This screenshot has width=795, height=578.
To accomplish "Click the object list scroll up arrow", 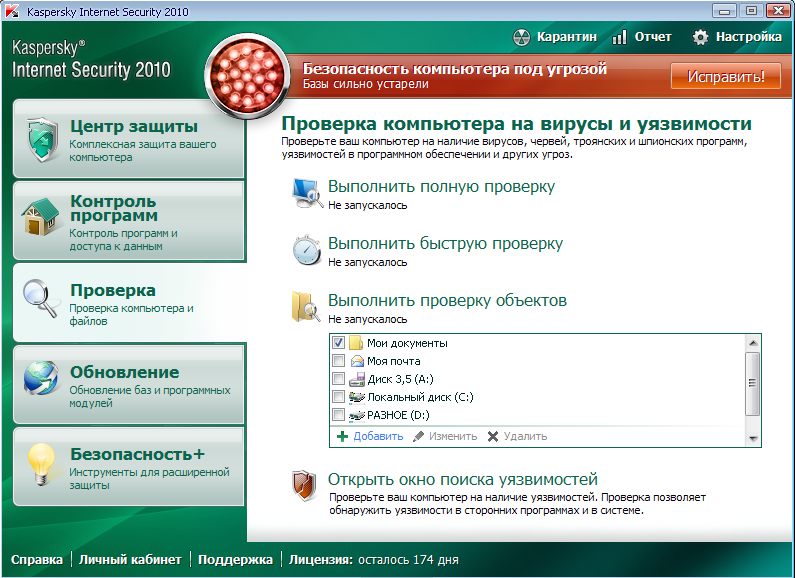I will tap(753, 343).
